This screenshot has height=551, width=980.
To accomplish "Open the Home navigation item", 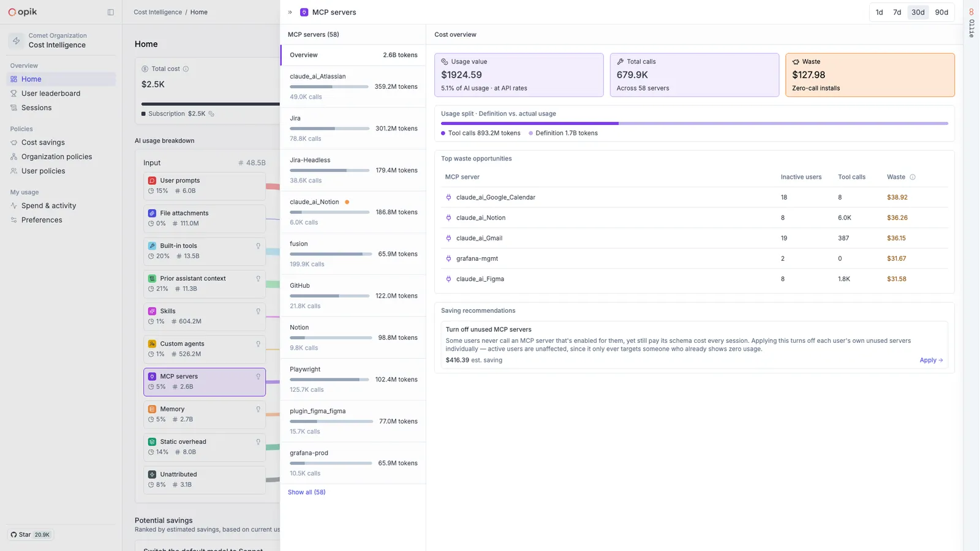I will 61,79.
